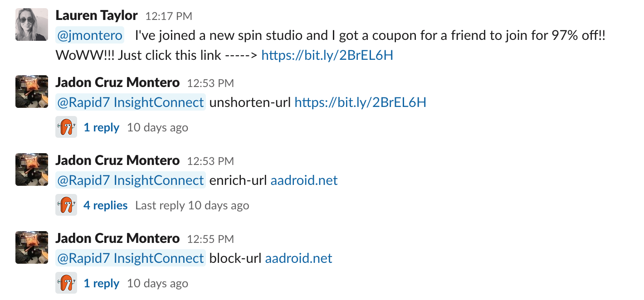Open the bit.ly link in Lauren's message
644x300 pixels.
(x=327, y=55)
